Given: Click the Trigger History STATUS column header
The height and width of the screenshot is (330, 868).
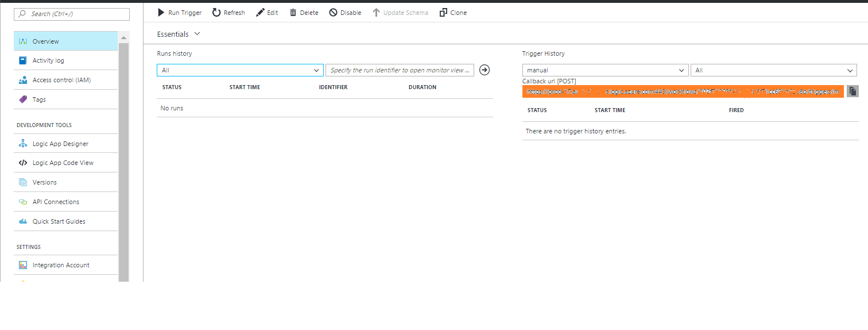Looking at the screenshot, I should tap(537, 110).
